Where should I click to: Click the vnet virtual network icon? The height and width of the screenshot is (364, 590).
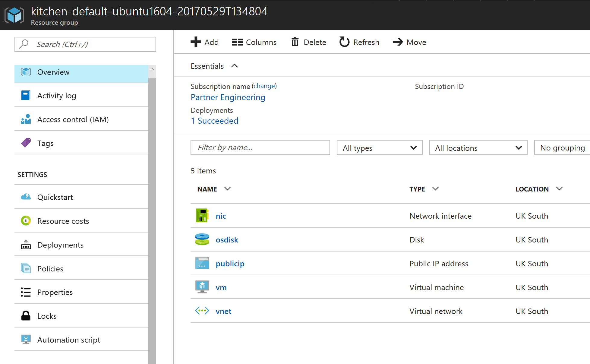[x=202, y=311]
